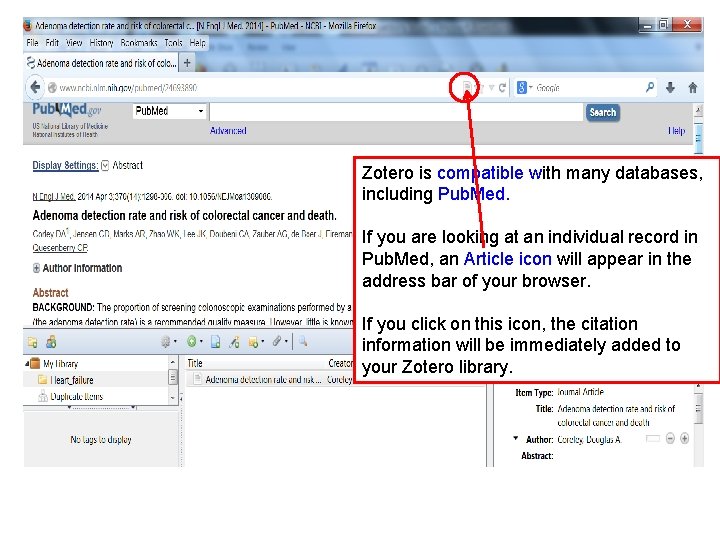Open the Tools menu
Viewport: 720px width, 540px height.
pyautogui.click(x=173, y=43)
